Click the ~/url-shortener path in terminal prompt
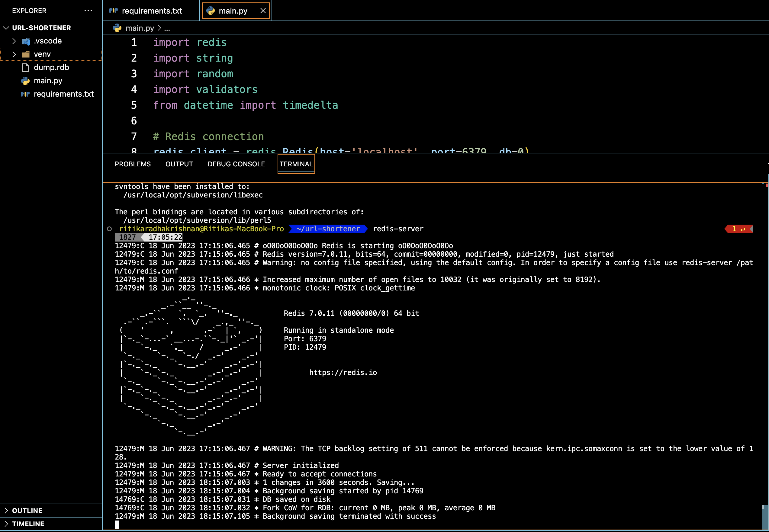Image resolution: width=769 pixels, height=532 pixels. pyautogui.click(x=328, y=229)
